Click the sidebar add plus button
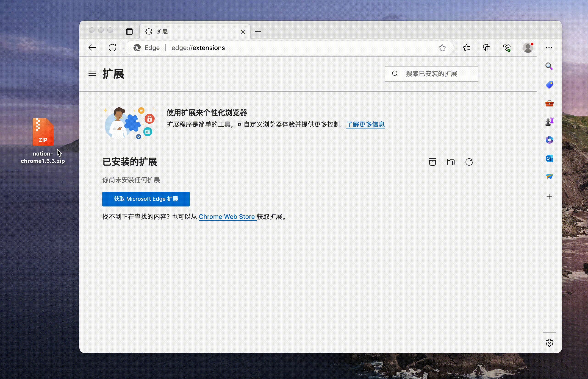 coord(549,197)
